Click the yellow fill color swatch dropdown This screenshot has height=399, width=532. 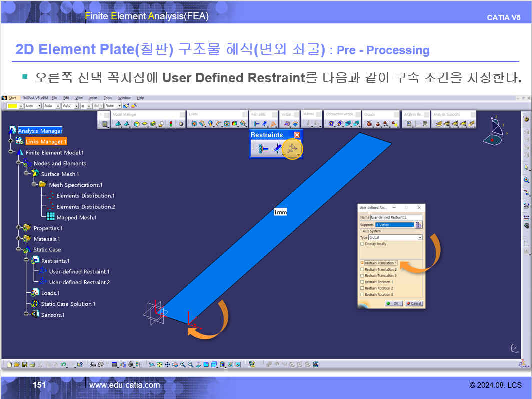point(15,106)
